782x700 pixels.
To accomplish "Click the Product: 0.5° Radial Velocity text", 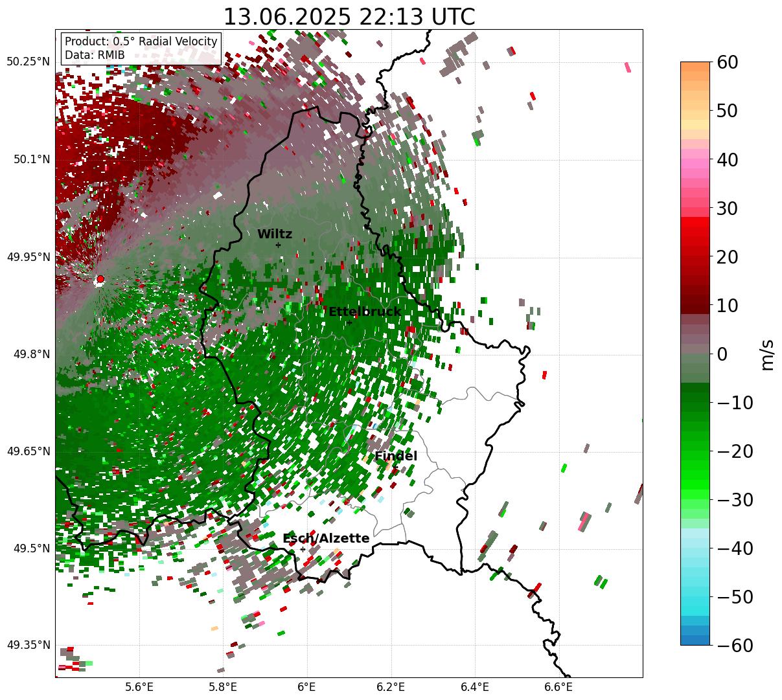I will coord(141,41).
